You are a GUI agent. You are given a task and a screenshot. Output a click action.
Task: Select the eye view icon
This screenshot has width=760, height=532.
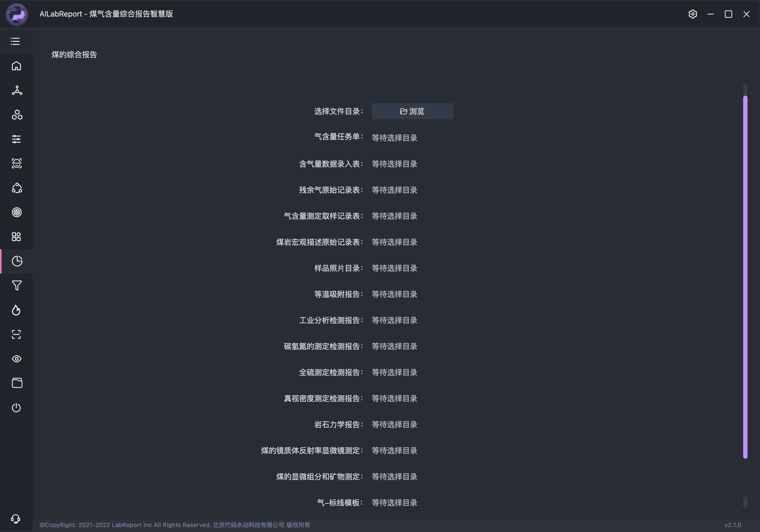(x=17, y=359)
